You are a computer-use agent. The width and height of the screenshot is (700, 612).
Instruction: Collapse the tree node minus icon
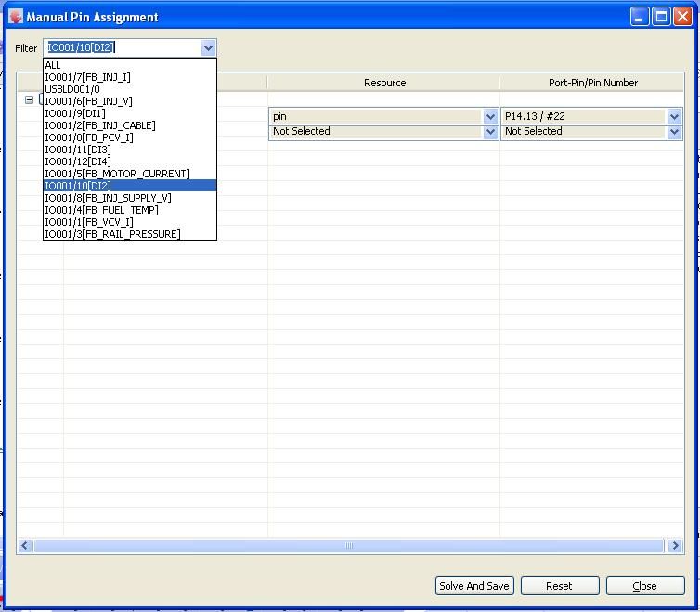(29, 99)
